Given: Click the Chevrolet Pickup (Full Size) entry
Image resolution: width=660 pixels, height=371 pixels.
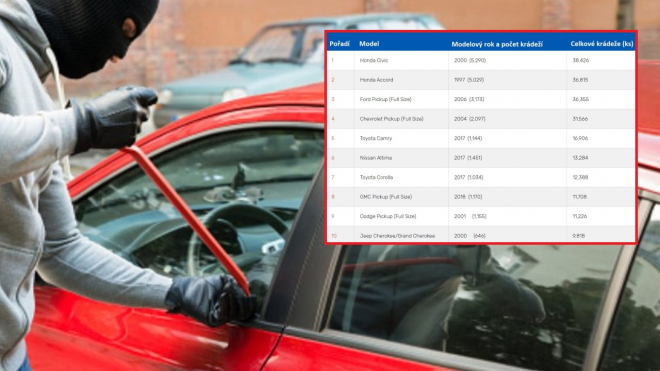Looking at the screenshot, I should [x=391, y=119].
